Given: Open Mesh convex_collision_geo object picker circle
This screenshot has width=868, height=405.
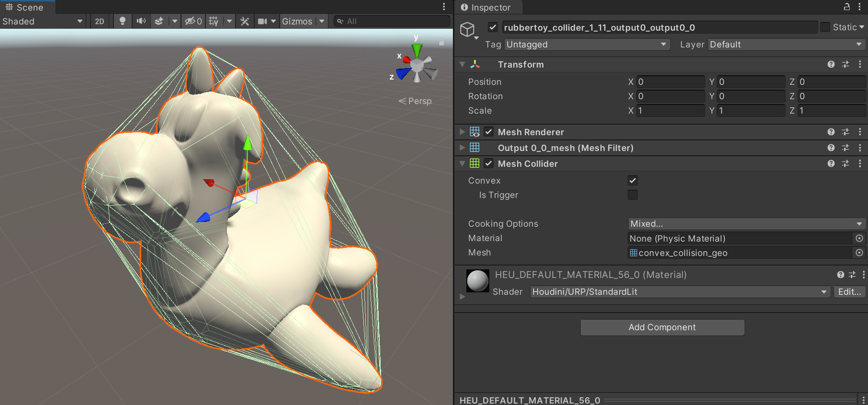Looking at the screenshot, I should point(859,253).
